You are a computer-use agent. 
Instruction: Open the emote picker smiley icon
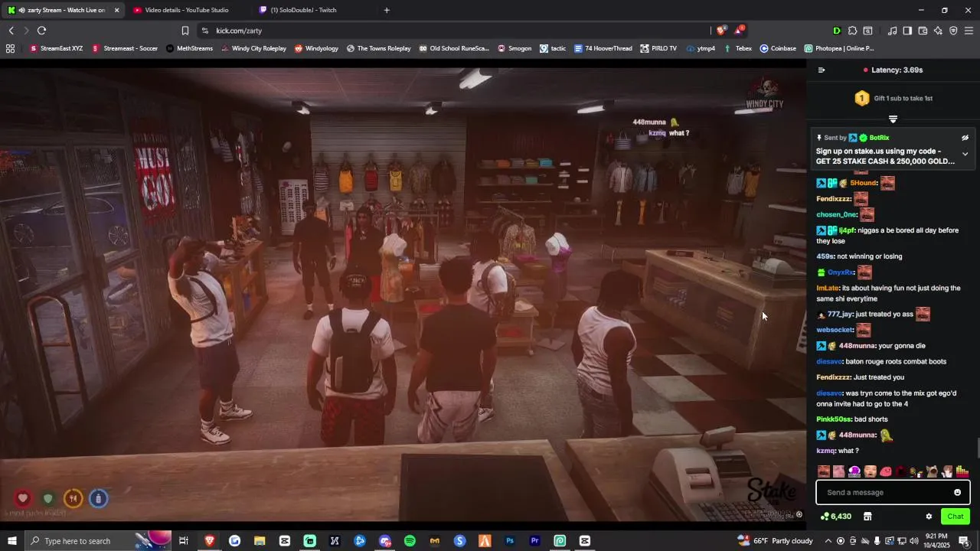tap(957, 492)
